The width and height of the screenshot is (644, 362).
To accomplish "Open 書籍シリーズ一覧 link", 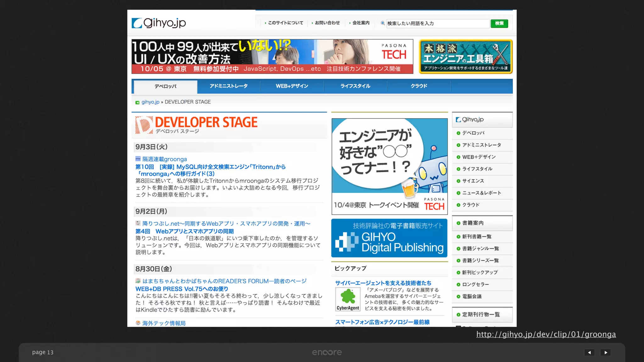I will click(480, 261).
